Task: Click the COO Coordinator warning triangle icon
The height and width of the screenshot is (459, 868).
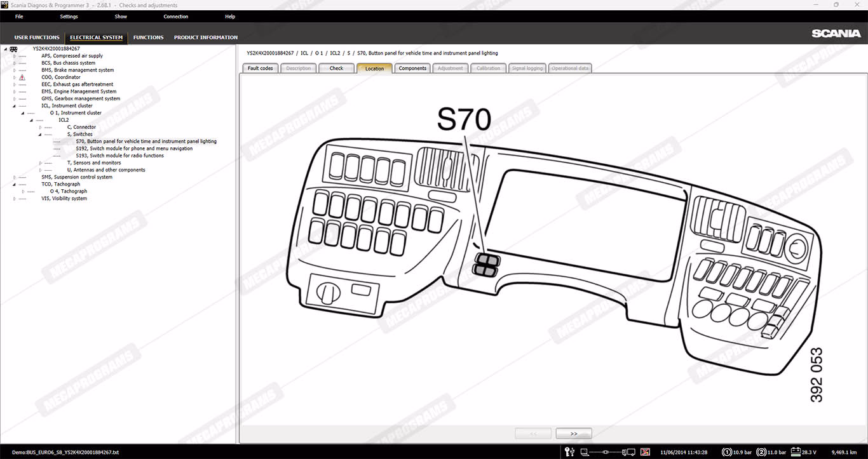Action: click(x=22, y=77)
